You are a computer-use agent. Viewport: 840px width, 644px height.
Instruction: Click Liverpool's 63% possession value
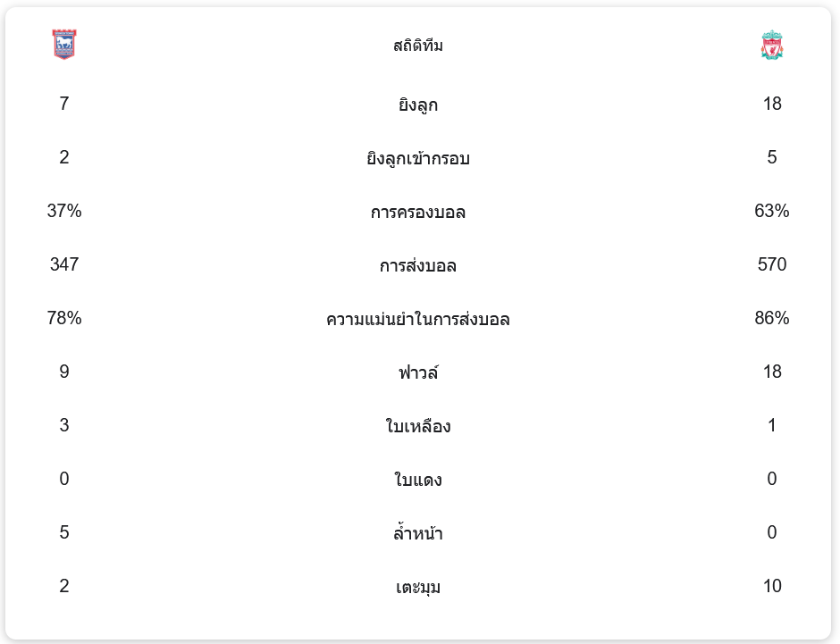(772, 211)
